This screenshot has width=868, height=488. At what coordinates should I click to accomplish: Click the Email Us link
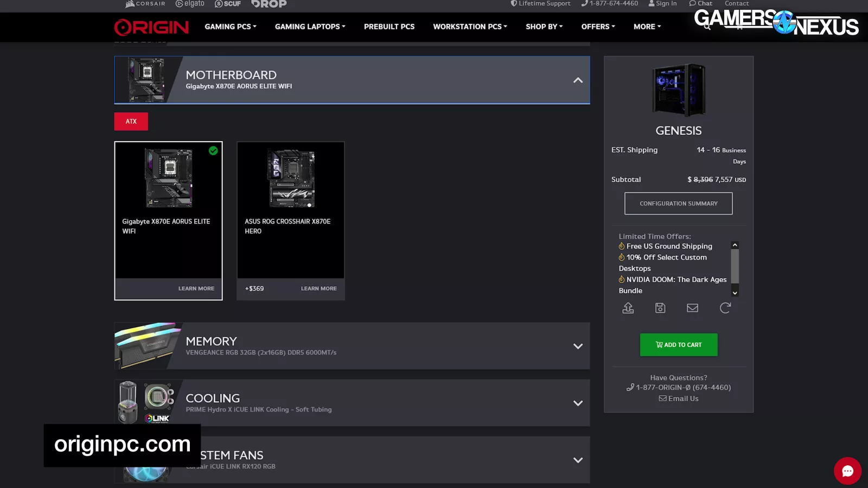(x=679, y=399)
